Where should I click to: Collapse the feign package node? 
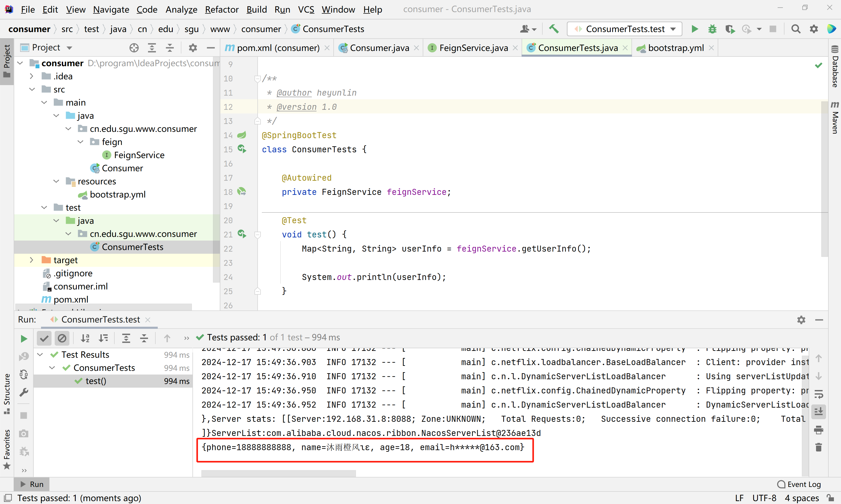click(80, 142)
